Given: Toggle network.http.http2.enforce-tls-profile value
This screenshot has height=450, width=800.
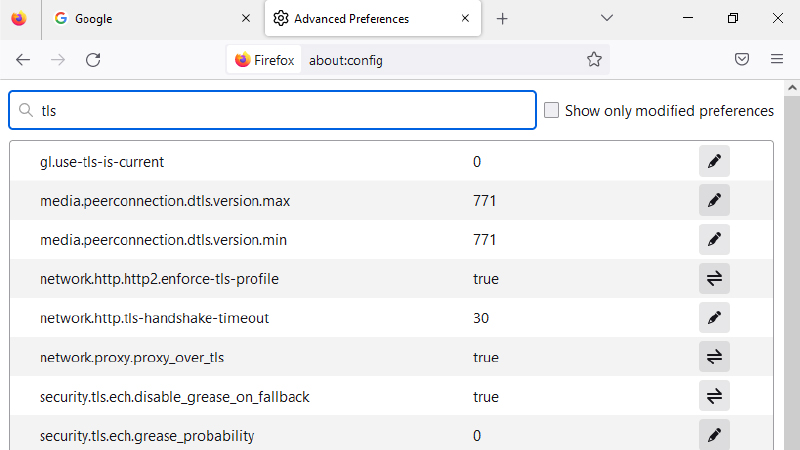Looking at the screenshot, I should click(714, 279).
